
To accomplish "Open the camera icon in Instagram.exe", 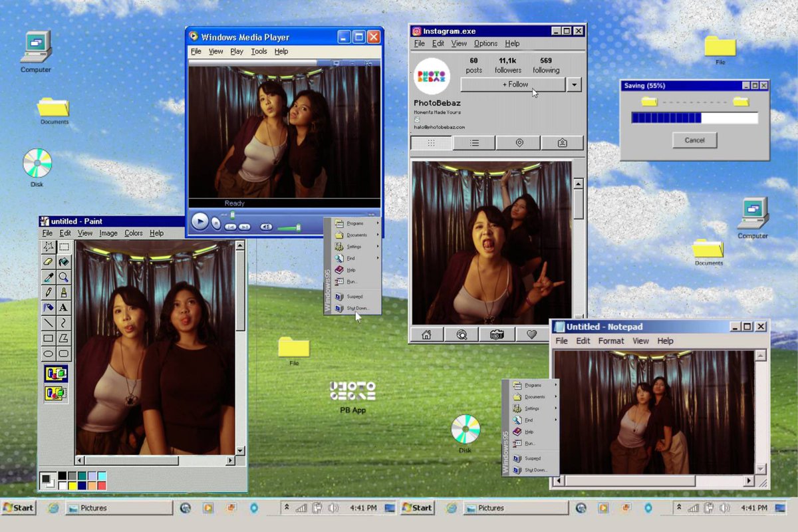I will [497, 334].
